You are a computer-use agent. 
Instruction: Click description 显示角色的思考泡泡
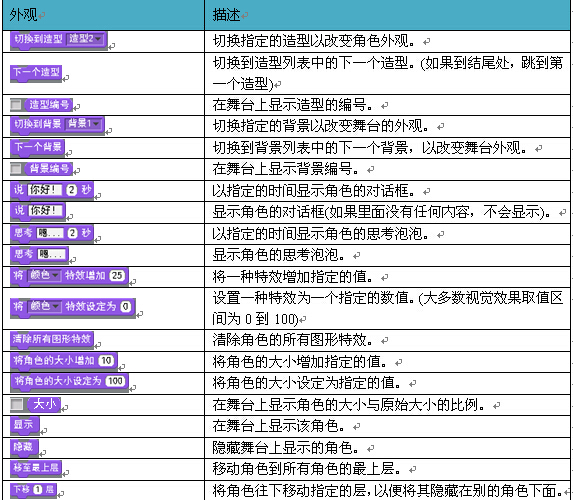coord(279,255)
